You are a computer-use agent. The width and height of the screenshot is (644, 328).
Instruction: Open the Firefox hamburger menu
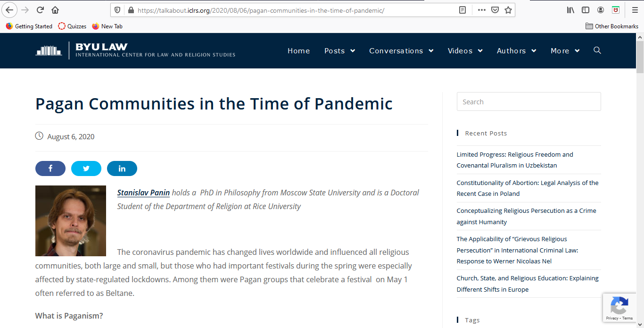pyautogui.click(x=635, y=10)
